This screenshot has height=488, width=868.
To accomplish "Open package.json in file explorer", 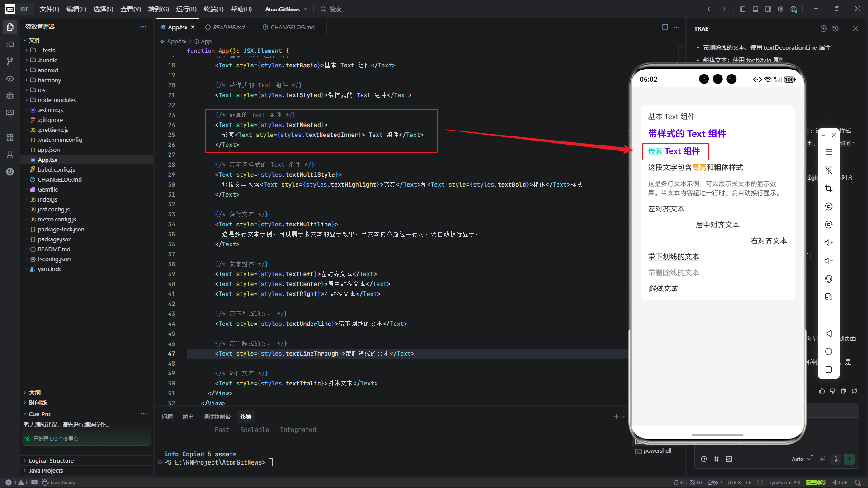I will (54, 239).
